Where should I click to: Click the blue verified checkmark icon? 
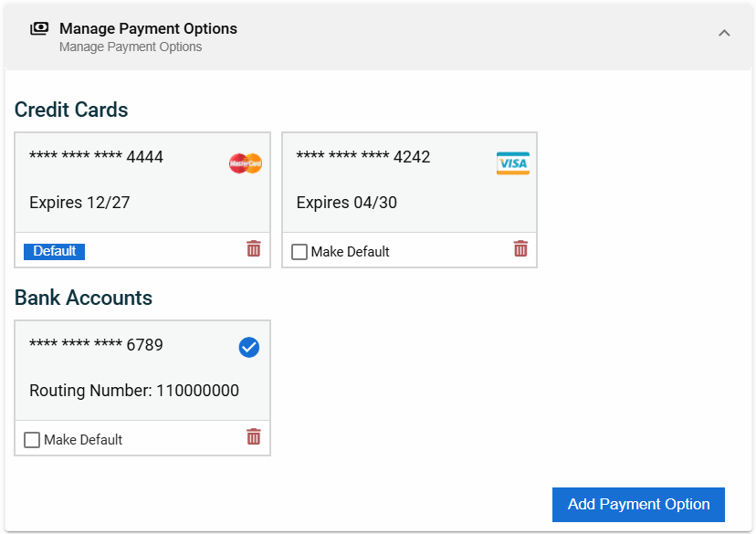tap(249, 347)
